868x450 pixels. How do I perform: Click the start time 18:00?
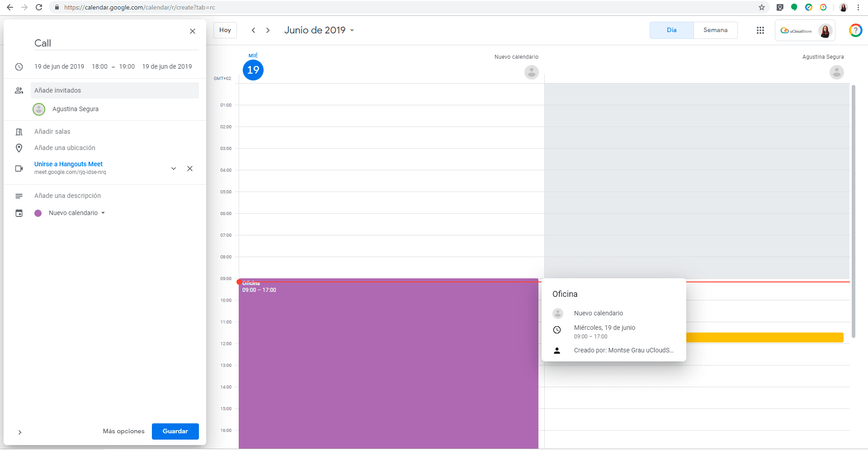(99, 66)
